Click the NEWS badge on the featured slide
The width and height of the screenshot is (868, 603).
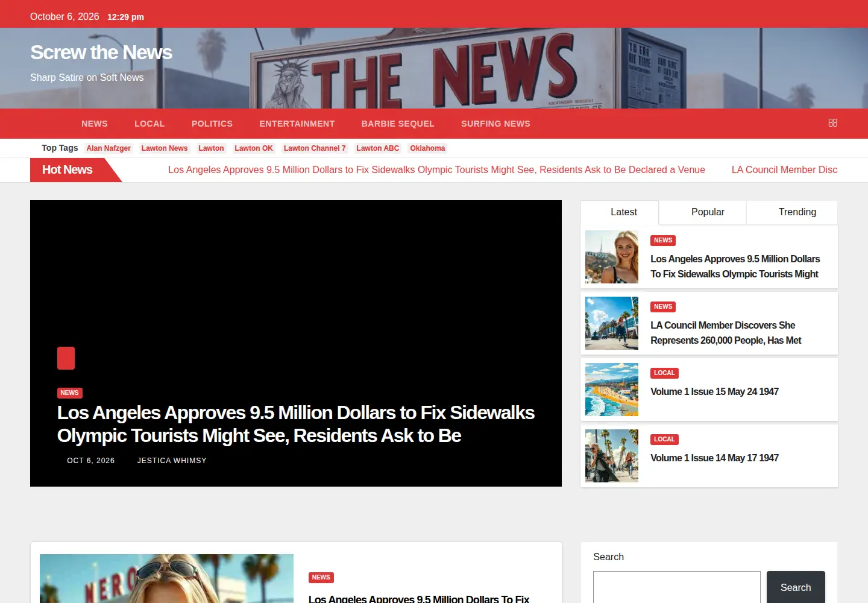pyautogui.click(x=69, y=393)
